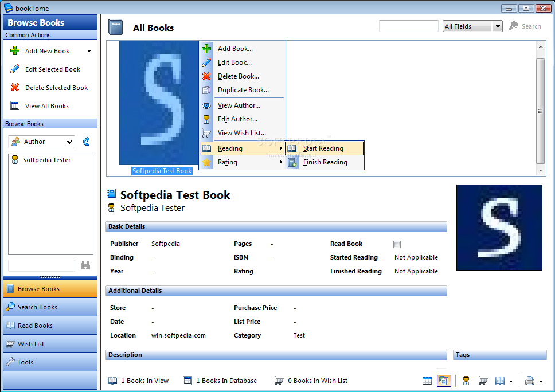Click the author icon in bottom toolbar
This screenshot has height=392, width=555.
coord(466,381)
